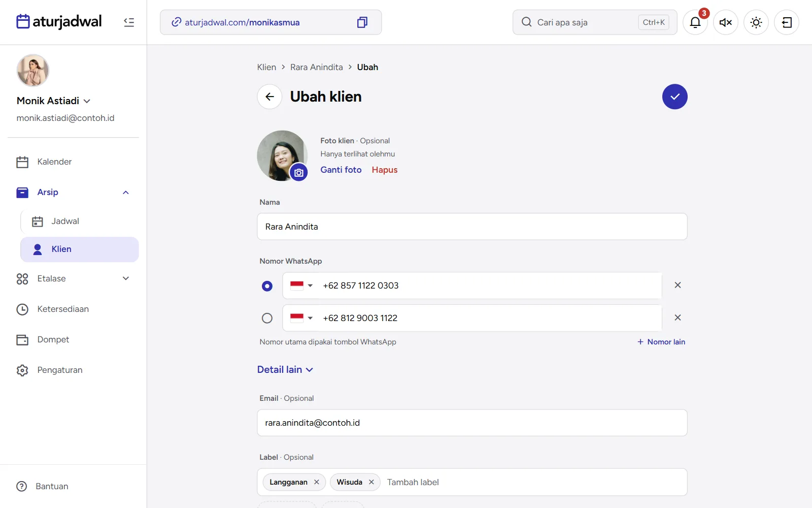Toggle the mute sound icon

click(x=726, y=22)
